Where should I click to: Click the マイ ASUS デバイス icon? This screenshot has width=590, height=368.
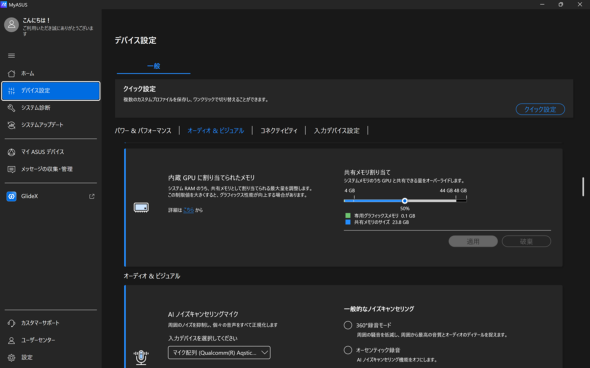[x=11, y=152]
